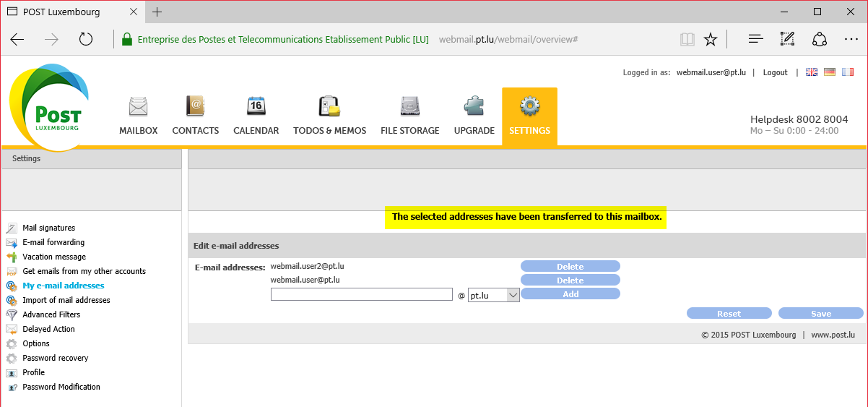Open Get emails from my other accounts
This screenshot has height=407, width=868.
[84, 271]
